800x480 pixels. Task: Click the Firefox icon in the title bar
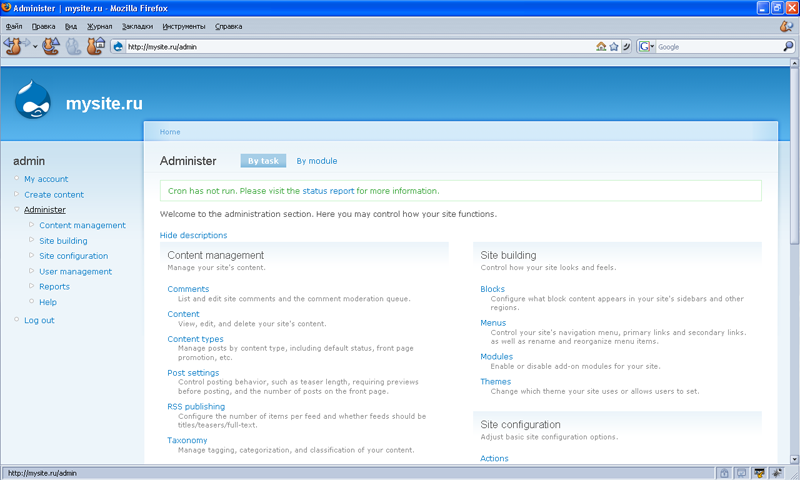click(6, 8)
